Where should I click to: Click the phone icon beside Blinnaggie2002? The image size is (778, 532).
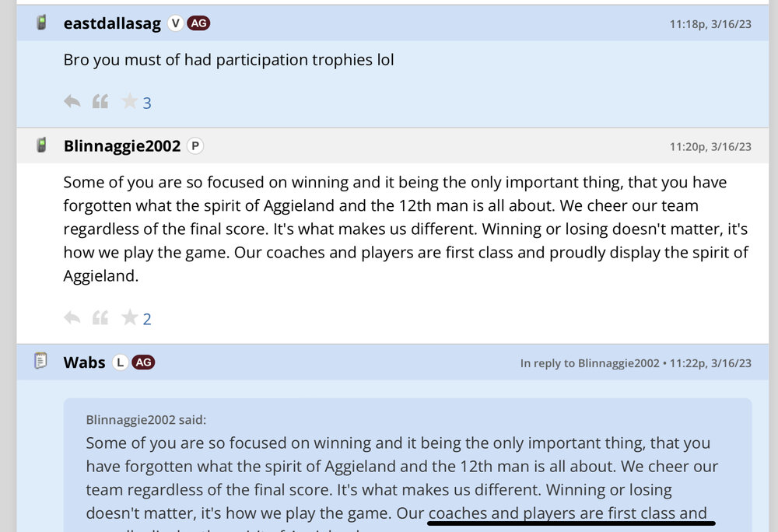coord(41,145)
